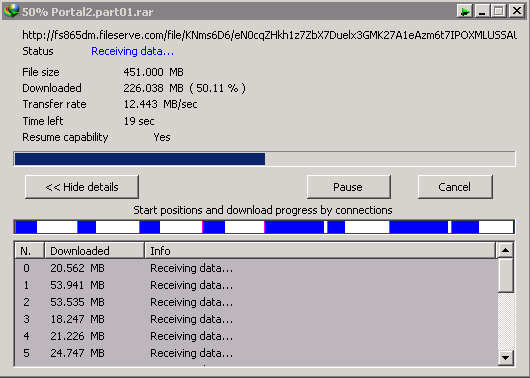Cancel the download
This screenshot has height=378, width=530.
pyautogui.click(x=455, y=187)
